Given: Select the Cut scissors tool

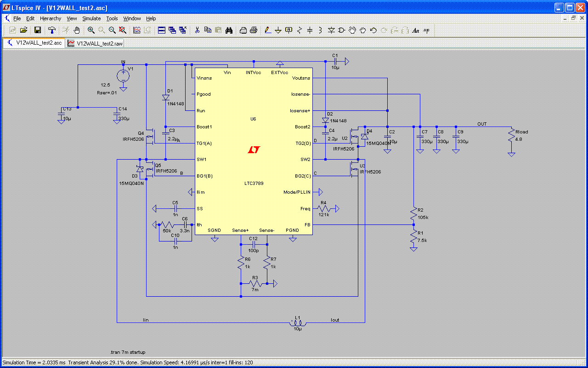Looking at the screenshot, I should (x=197, y=30).
